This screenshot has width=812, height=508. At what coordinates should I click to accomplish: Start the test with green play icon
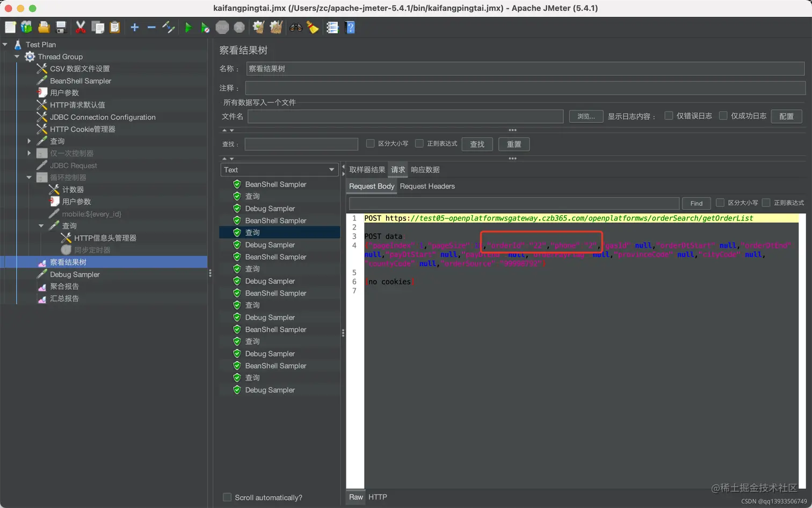[x=189, y=27]
